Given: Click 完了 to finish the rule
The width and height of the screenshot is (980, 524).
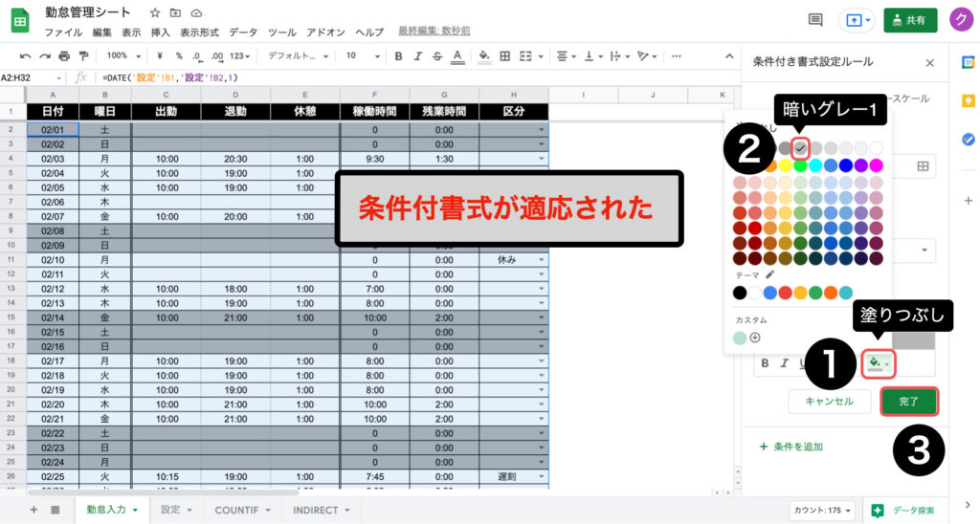Looking at the screenshot, I should (909, 402).
